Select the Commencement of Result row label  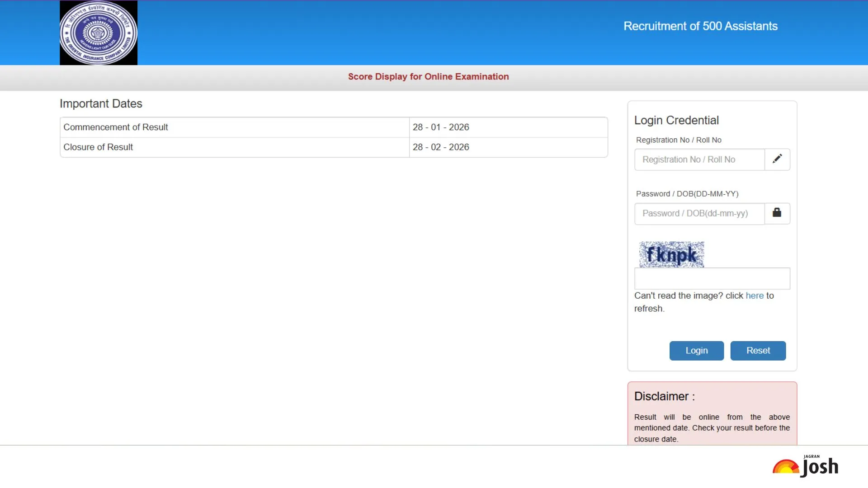tap(116, 127)
